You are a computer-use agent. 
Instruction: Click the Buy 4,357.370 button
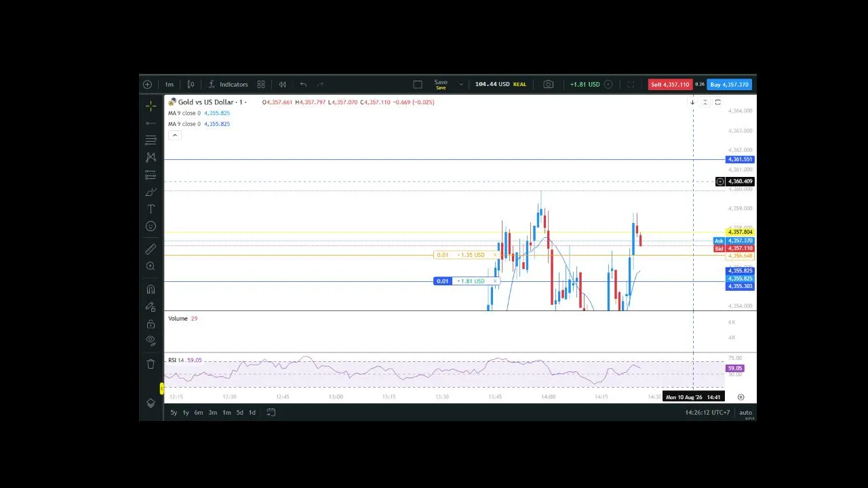click(730, 85)
